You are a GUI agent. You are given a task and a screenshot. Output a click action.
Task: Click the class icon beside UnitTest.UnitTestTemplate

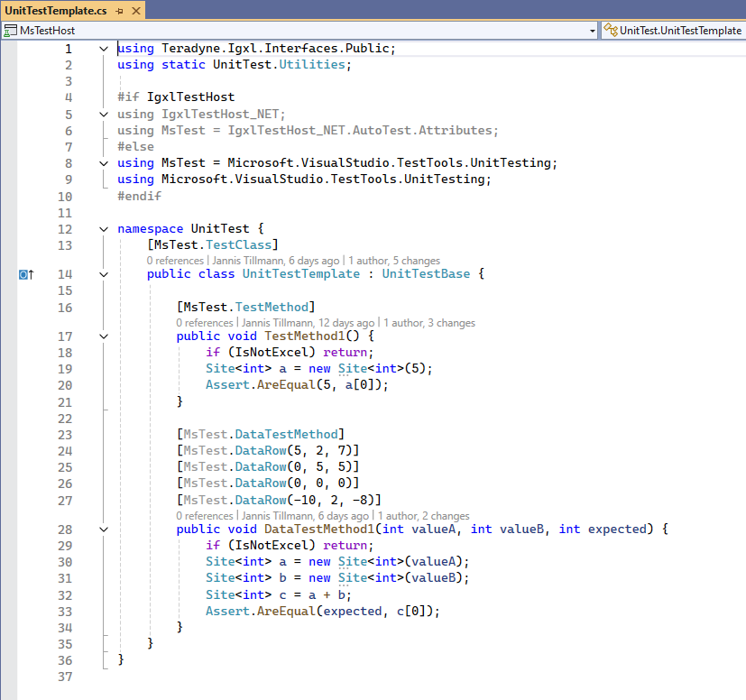coord(611,30)
